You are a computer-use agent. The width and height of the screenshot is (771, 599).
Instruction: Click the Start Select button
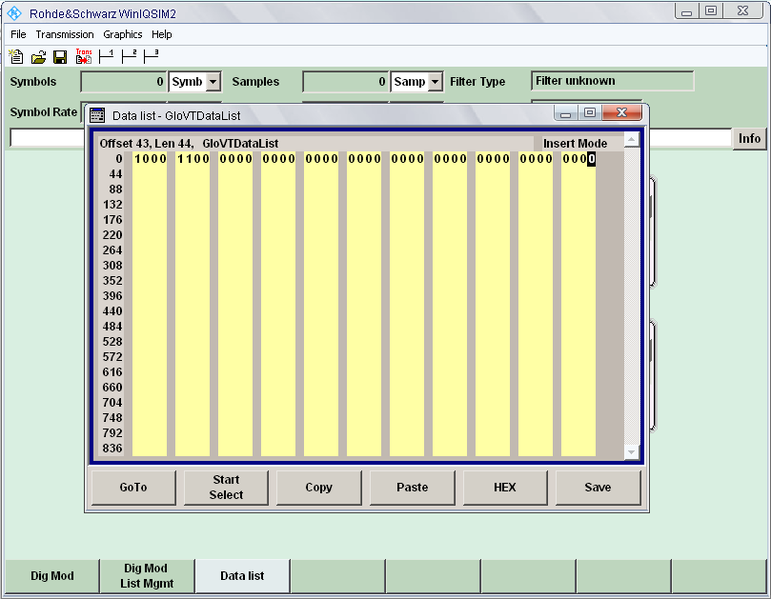[x=226, y=487]
